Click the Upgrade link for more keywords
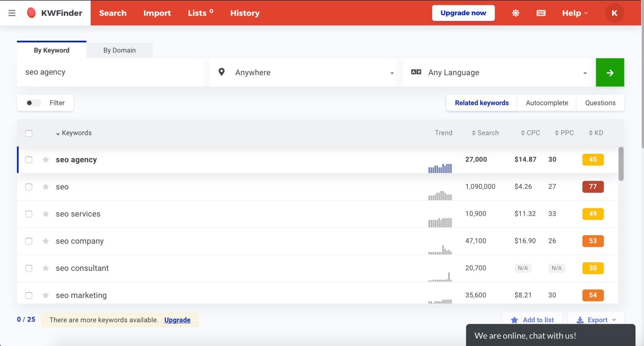Viewport: 644px width, 346px height. point(177,320)
